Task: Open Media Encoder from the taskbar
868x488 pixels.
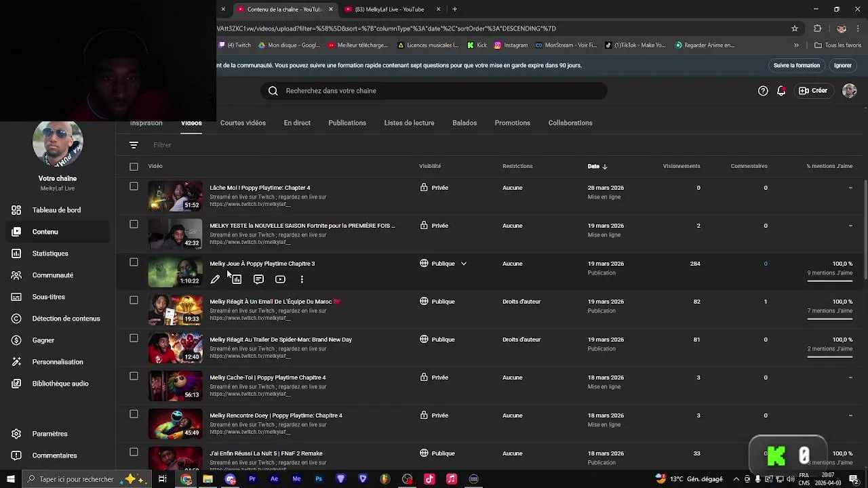Action: click(x=296, y=479)
